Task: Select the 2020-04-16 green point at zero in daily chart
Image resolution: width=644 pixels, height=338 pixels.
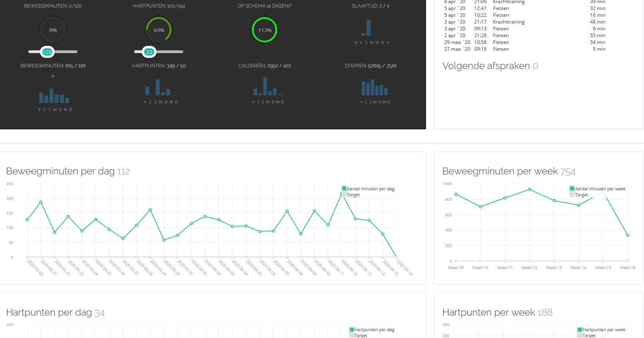Action: point(396,257)
